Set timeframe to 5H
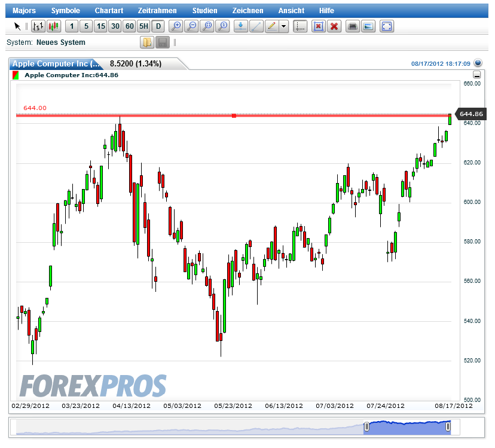495x448 pixels. [x=144, y=26]
